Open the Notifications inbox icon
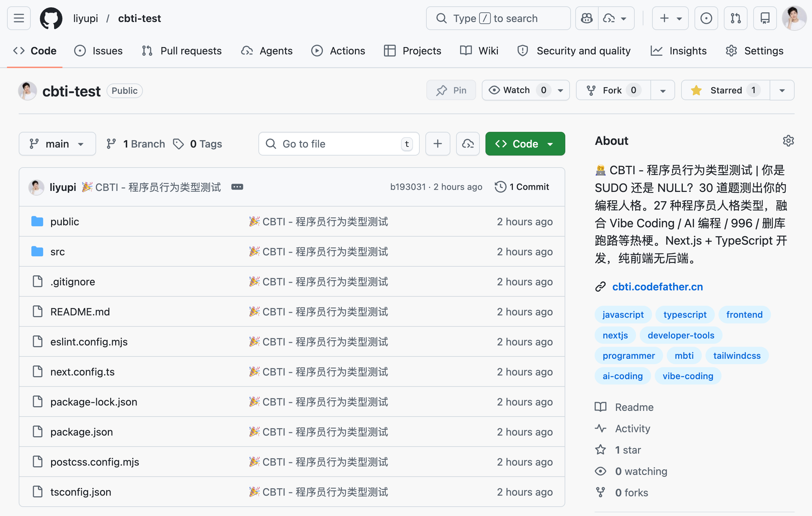Image resolution: width=812 pixels, height=516 pixels. pyautogui.click(x=765, y=18)
